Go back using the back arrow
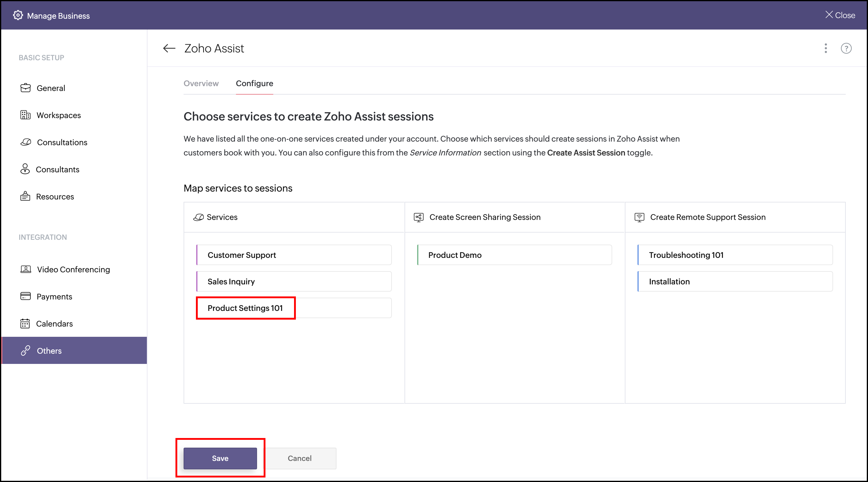 click(x=169, y=48)
